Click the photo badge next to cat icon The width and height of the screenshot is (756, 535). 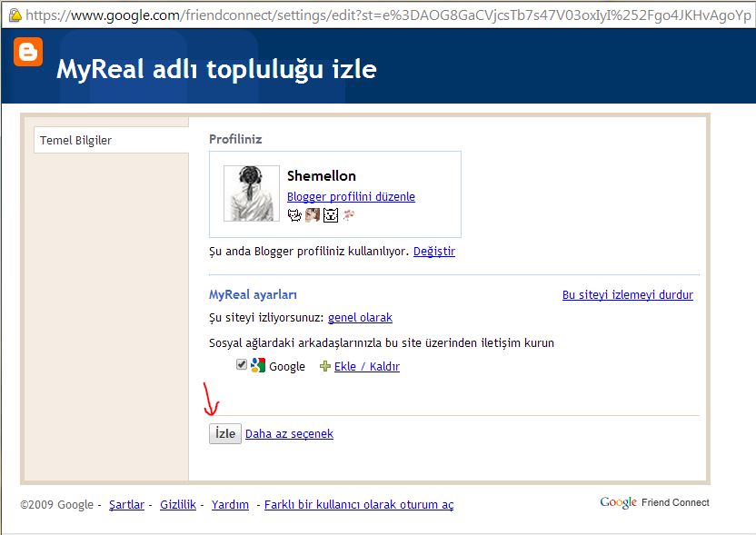tap(313, 215)
